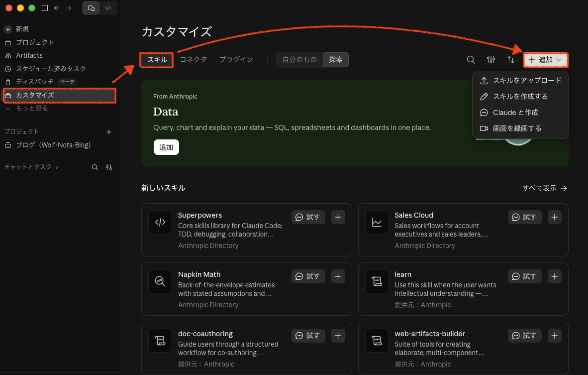Open the Sales Cloud chart icon
This screenshot has width=588, height=375.
click(x=377, y=222)
